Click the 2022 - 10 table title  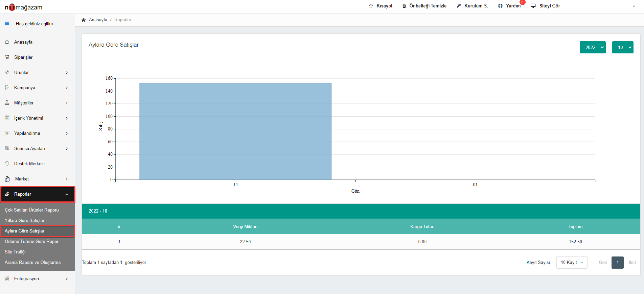98,211
